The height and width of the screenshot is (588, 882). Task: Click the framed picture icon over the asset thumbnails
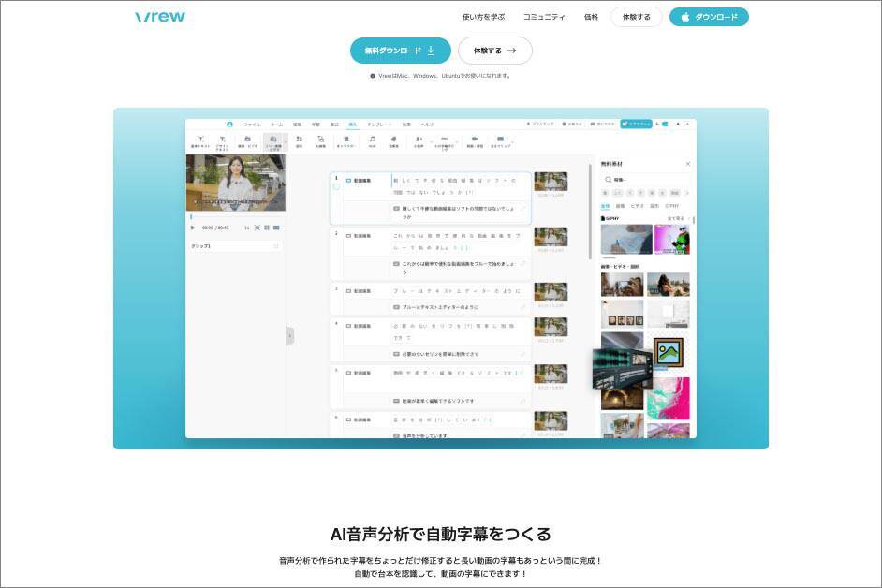click(668, 352)
